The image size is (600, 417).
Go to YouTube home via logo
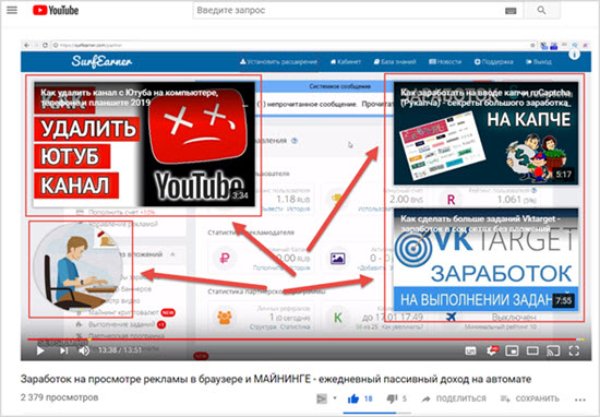point(56,10)
